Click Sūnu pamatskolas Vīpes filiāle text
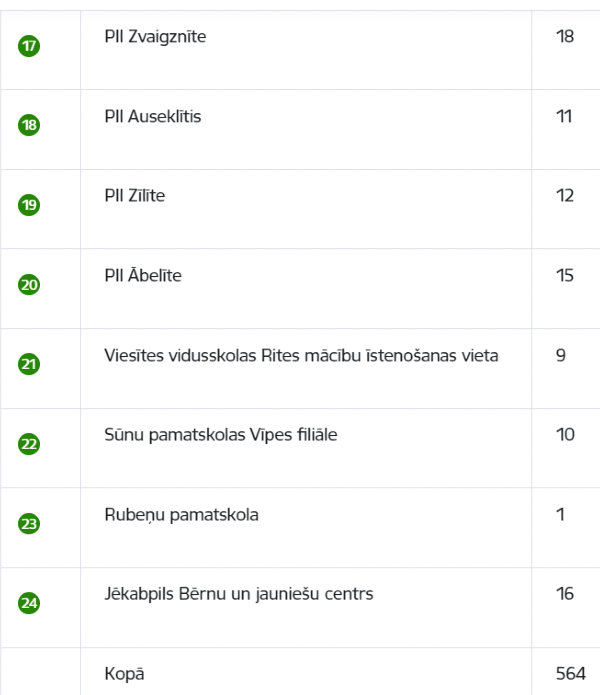Screen dimensions: 600x695 pyautogui.click(x=221, y=435)
